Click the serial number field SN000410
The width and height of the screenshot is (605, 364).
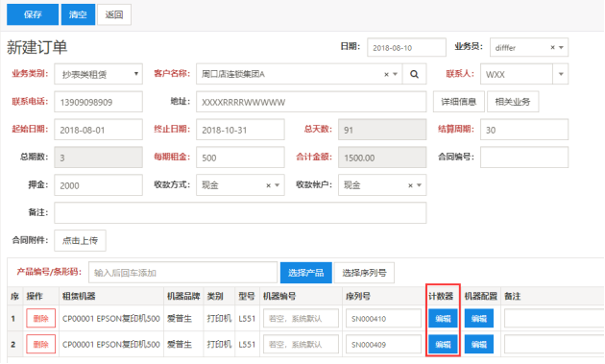pos(383,319)
